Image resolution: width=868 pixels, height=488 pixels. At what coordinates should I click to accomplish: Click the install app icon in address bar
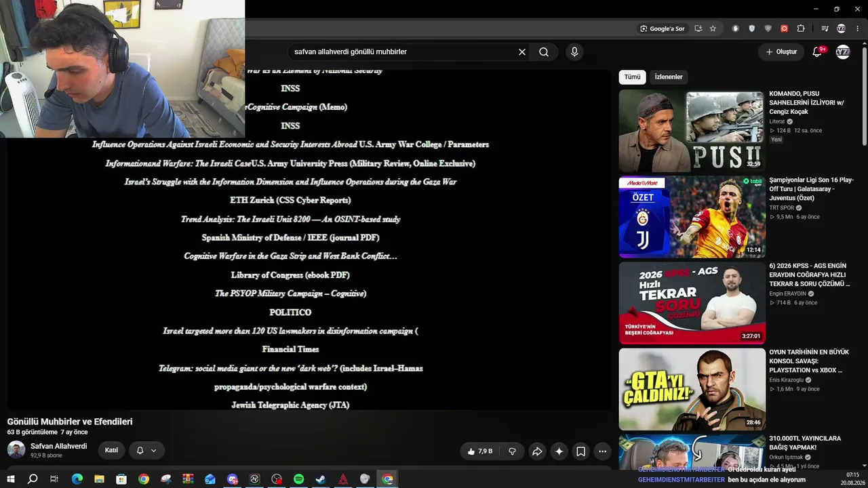[698, 28]
